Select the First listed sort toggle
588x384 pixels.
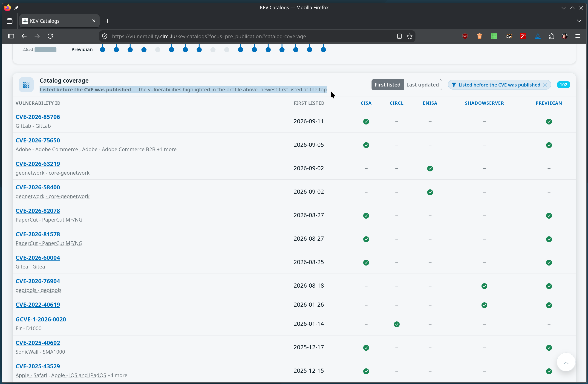387,85
